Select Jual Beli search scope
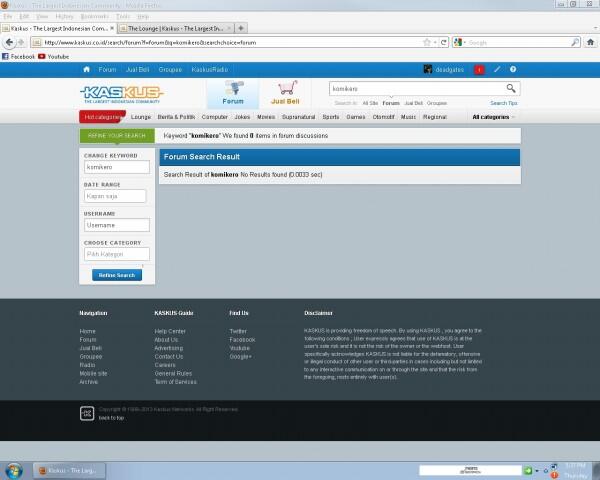The image size is (600, 480). click(414, 103)
